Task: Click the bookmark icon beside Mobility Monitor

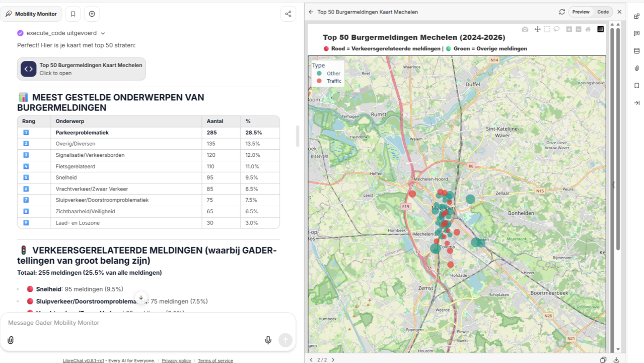Action: click(73, 14)
